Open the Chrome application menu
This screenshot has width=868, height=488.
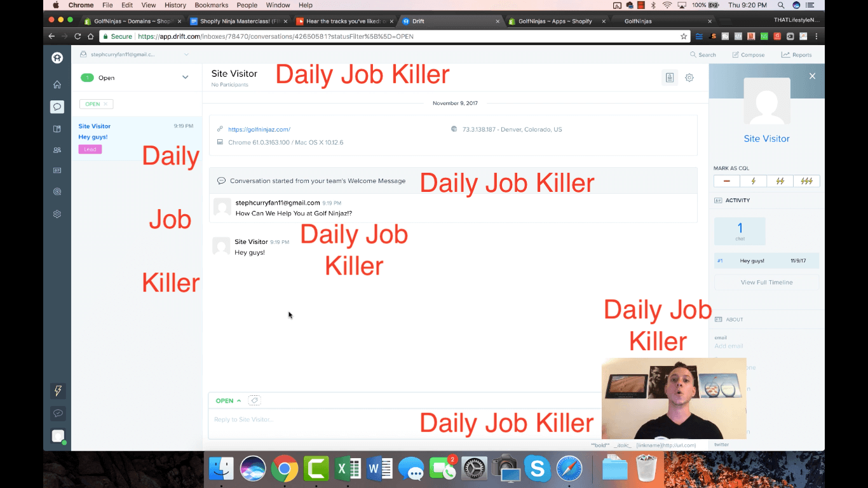81,5
